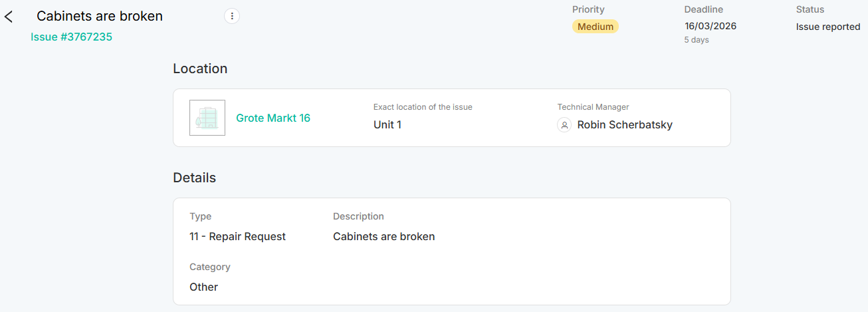Click the Priority label
This screenshot has width=868, height=312.
click(x=588, y=9)
